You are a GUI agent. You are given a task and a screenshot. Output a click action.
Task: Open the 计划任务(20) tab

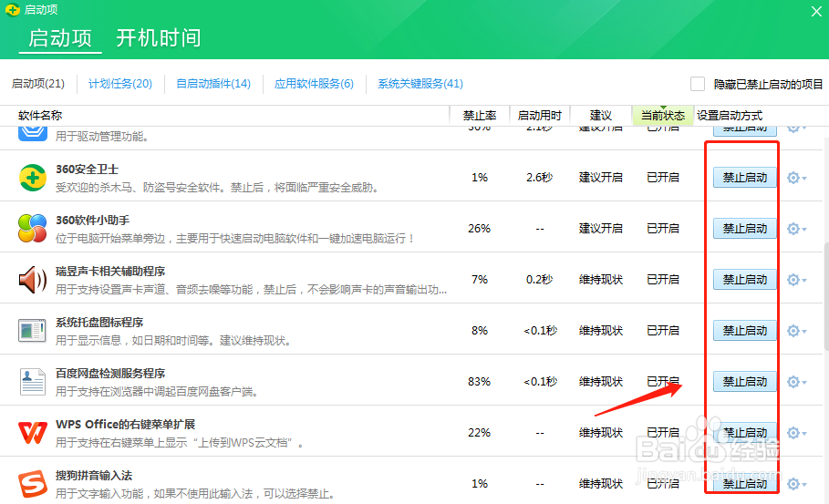pos(119,84)
